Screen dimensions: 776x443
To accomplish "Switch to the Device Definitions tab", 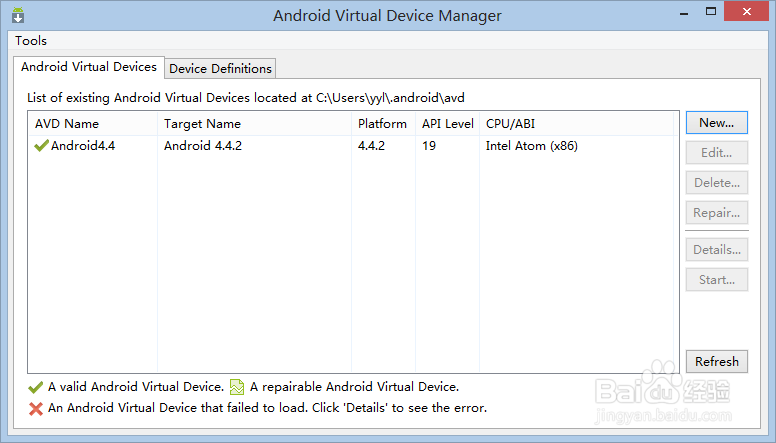I will [220, 68].
